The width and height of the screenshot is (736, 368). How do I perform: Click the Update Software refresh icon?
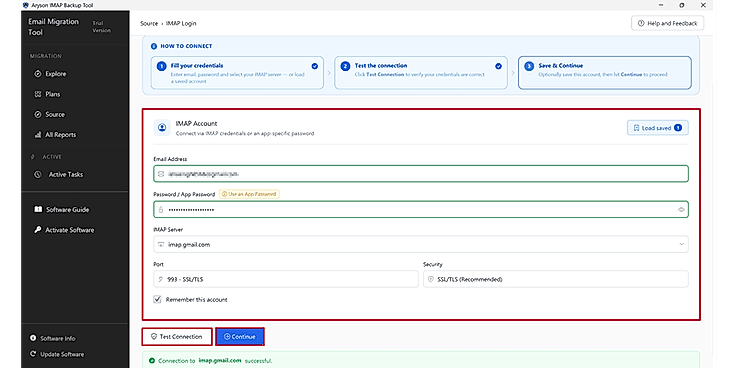click(x=33, y=354)
